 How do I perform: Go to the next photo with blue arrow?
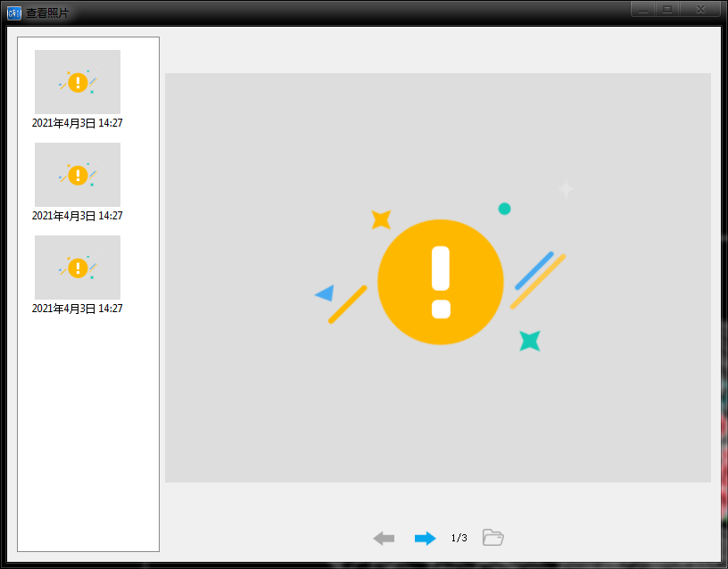coord(425,539)
